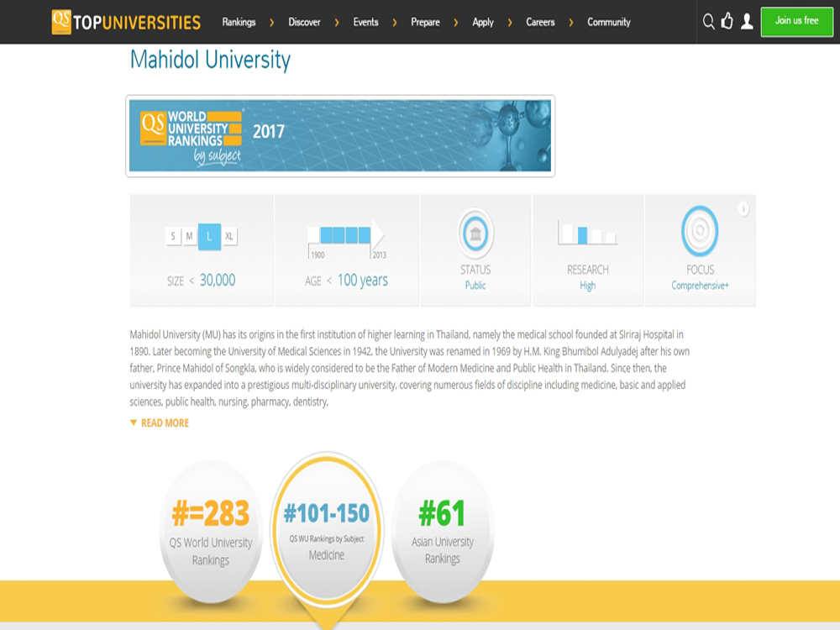The height and width of the screenshot is (630, 840).
Task: Click the World University Rankings 2017 banner
Action: tap(340, 135)
